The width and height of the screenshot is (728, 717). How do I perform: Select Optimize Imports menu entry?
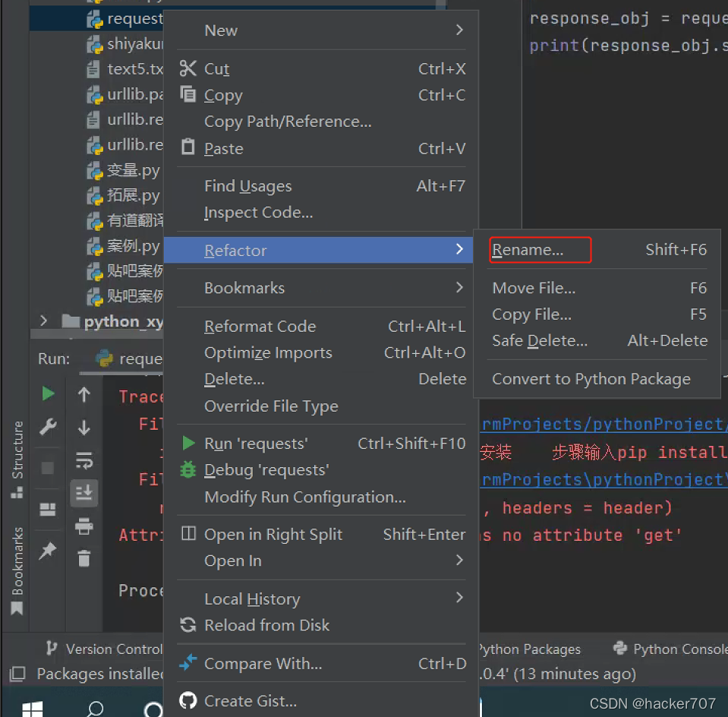321,352
